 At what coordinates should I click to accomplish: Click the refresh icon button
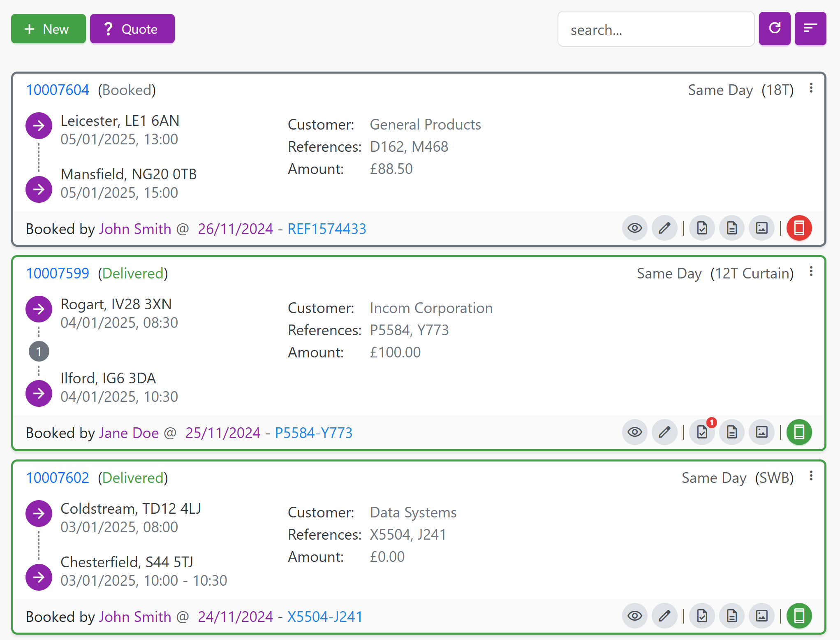pyautogui.click(x=774, y=28)
